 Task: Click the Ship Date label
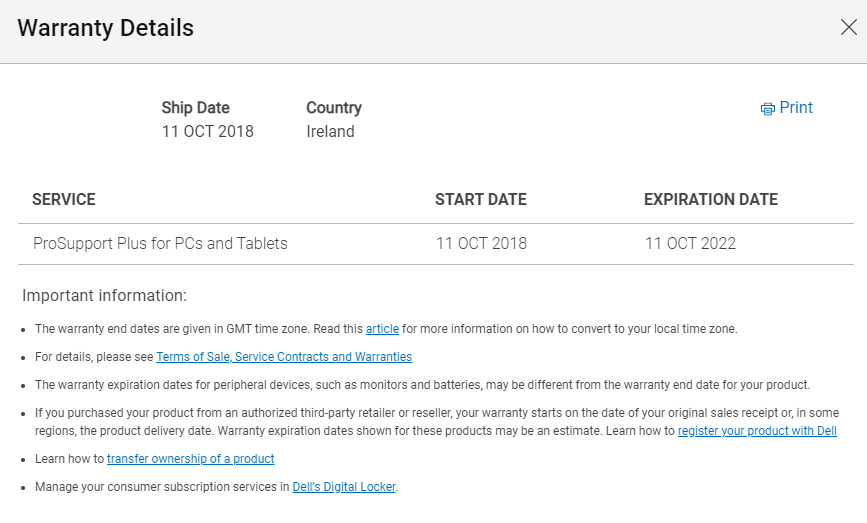195,108
